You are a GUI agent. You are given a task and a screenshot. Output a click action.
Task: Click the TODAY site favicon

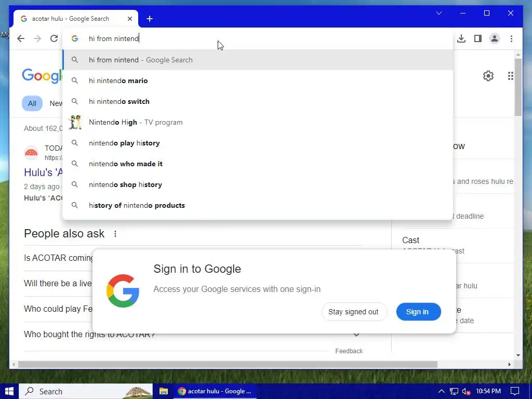[31, 153]
